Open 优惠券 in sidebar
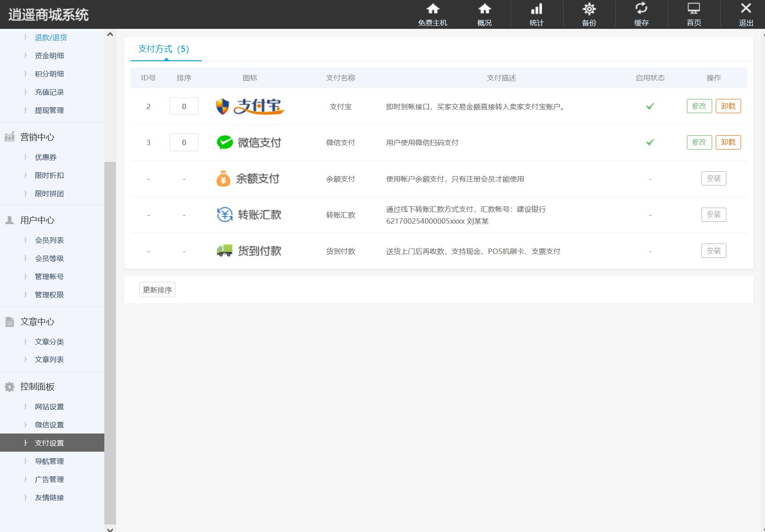 click(46, 158)
